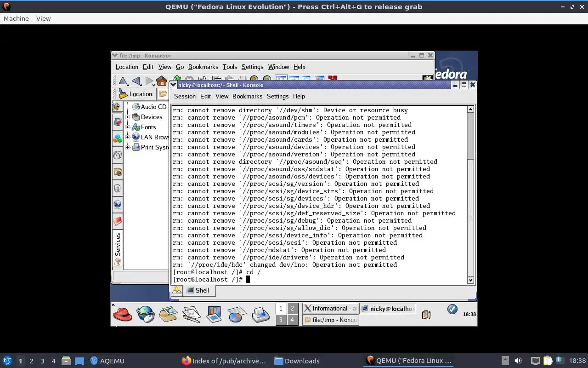Viewport: 588px width, 368px height.
Task: Click the Home icon in Konqueror toolbar
Action: 161,81
